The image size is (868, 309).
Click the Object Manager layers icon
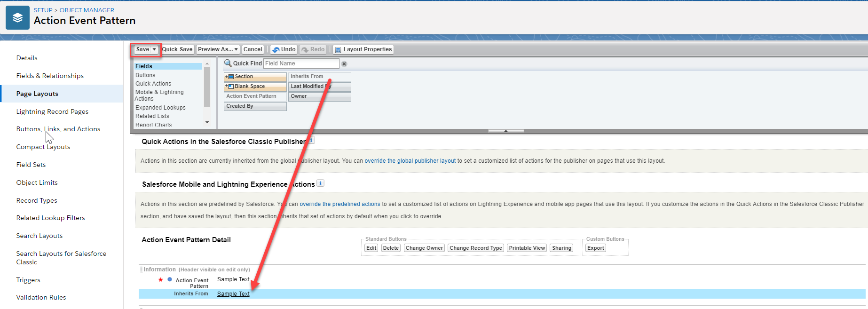point(17,18)
